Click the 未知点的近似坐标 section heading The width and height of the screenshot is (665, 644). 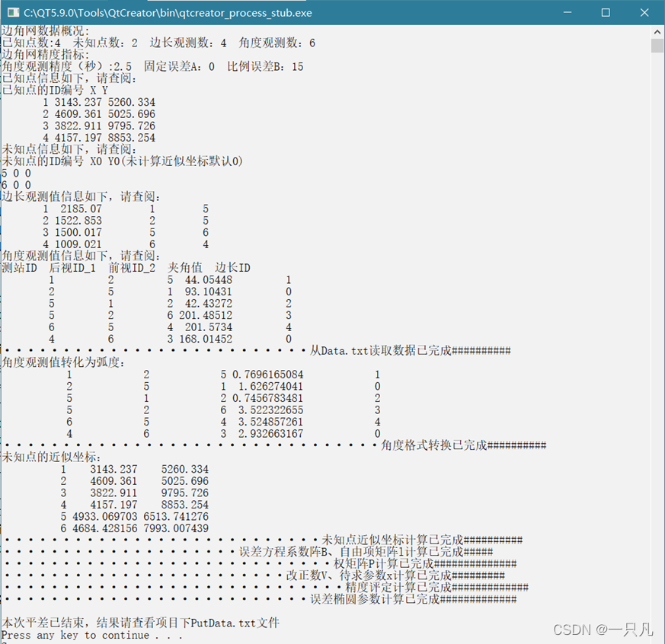tap(50, 457)
